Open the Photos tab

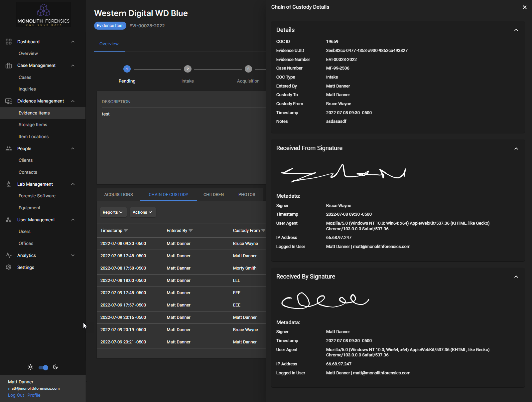point(246,194)
